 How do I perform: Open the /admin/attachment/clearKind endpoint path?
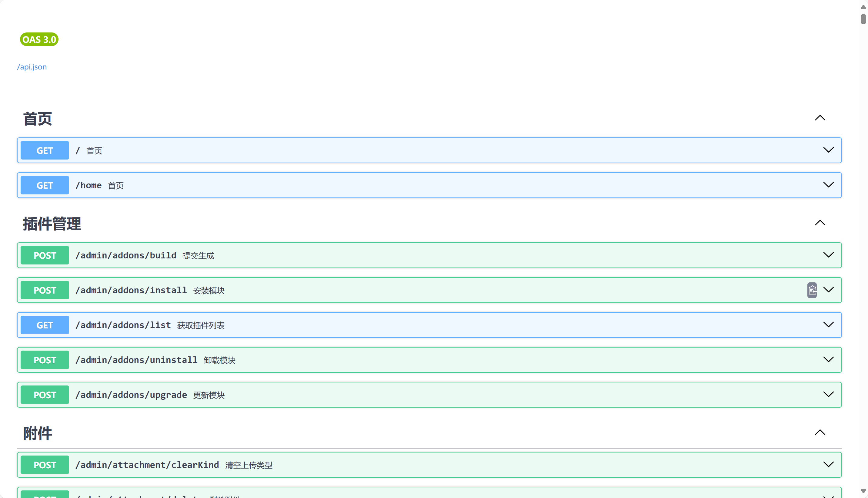[147, 465]
